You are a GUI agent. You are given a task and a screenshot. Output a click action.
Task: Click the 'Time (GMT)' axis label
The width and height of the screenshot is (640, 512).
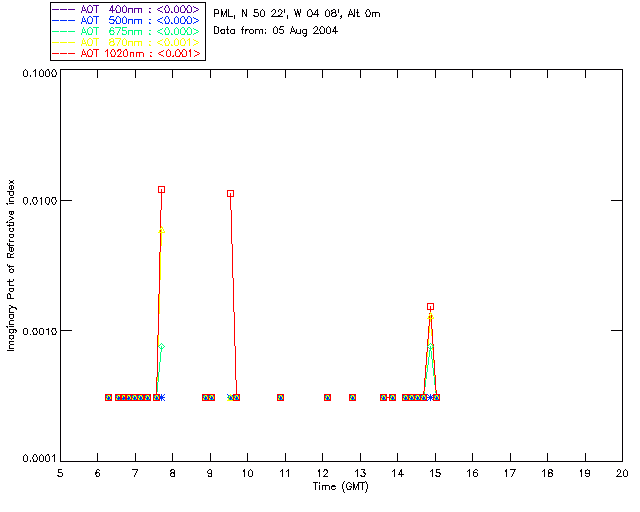[x=340, y=487]
